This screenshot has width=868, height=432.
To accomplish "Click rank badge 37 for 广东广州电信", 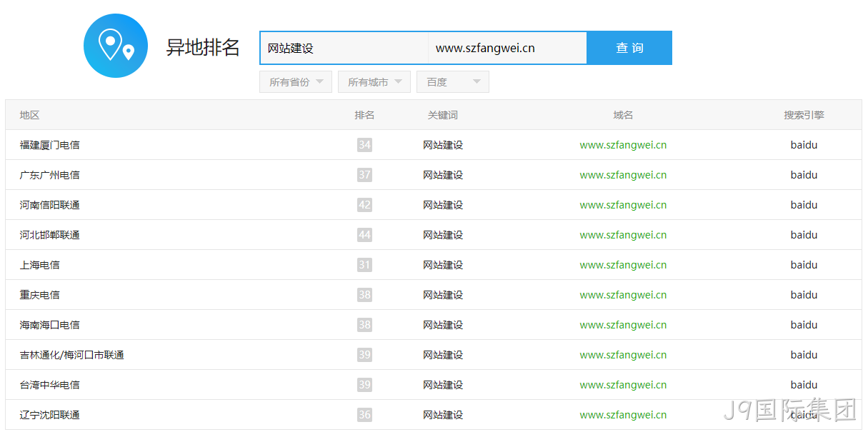I will [364, 175].
